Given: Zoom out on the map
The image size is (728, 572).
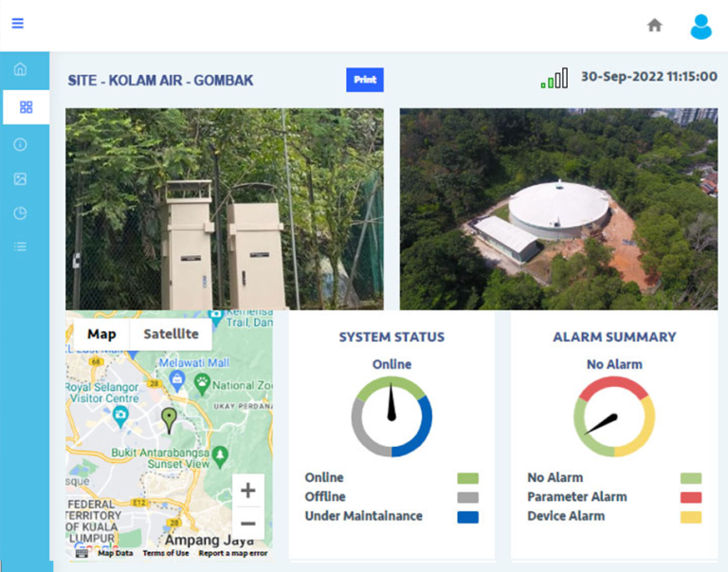Looking at the screenshot, I should pos(247,523).
